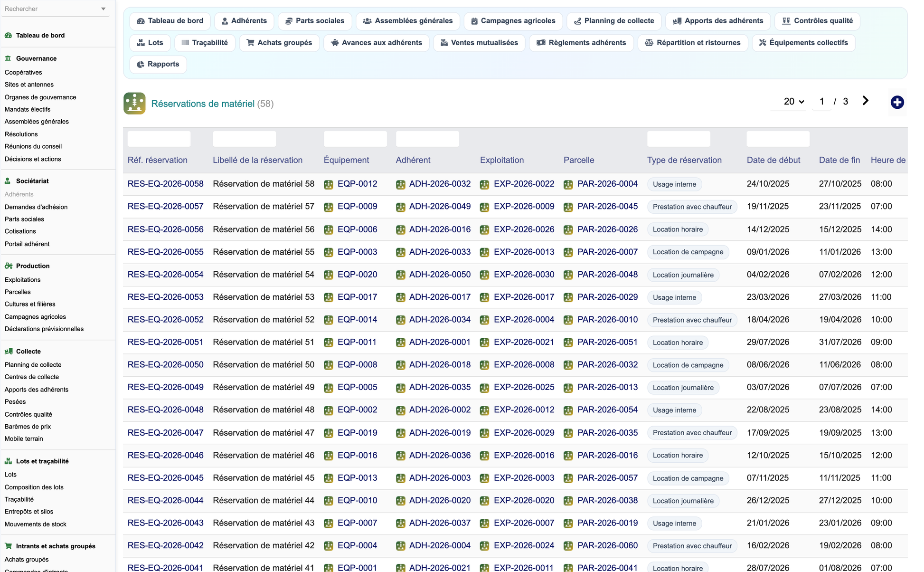Click the Lots boxes icon
This screenshot has height=572, width=924.
[141, 43]
